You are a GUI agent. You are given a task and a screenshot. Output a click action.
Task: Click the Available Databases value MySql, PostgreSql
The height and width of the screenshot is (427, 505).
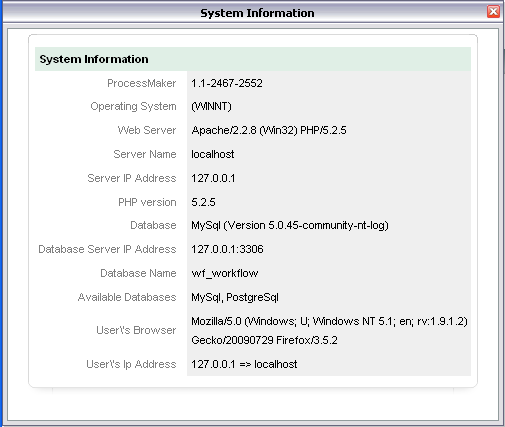tap(235, 297)
